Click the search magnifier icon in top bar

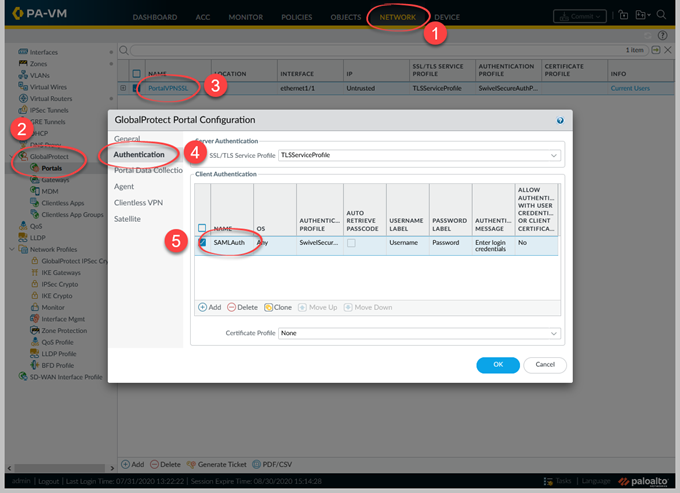(x=661, y=16)
